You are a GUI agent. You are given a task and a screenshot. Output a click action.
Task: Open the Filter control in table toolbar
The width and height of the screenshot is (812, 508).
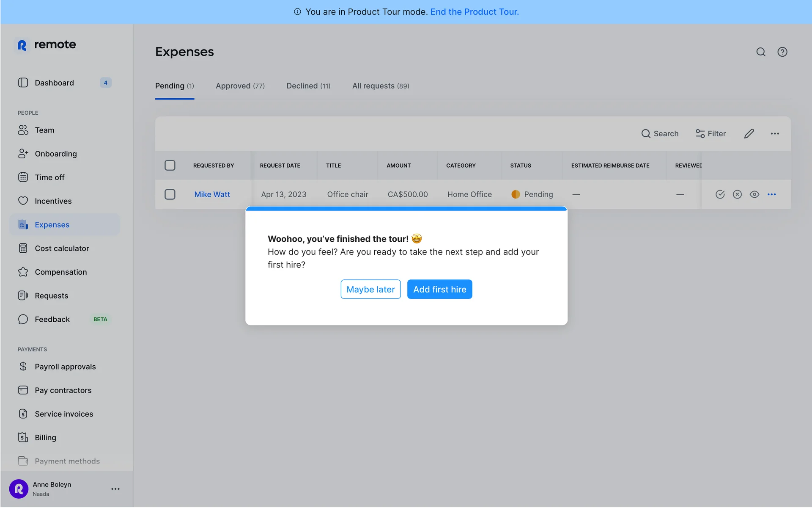[x=710, y=134]
